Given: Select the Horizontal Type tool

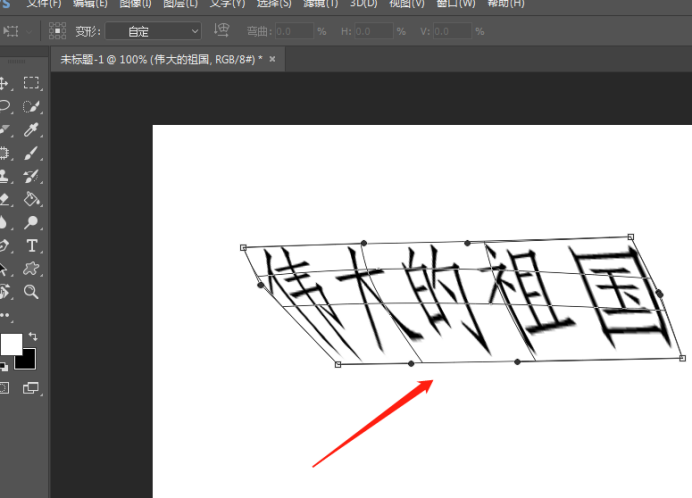Looking at the screenshot, I should [31, 245].
